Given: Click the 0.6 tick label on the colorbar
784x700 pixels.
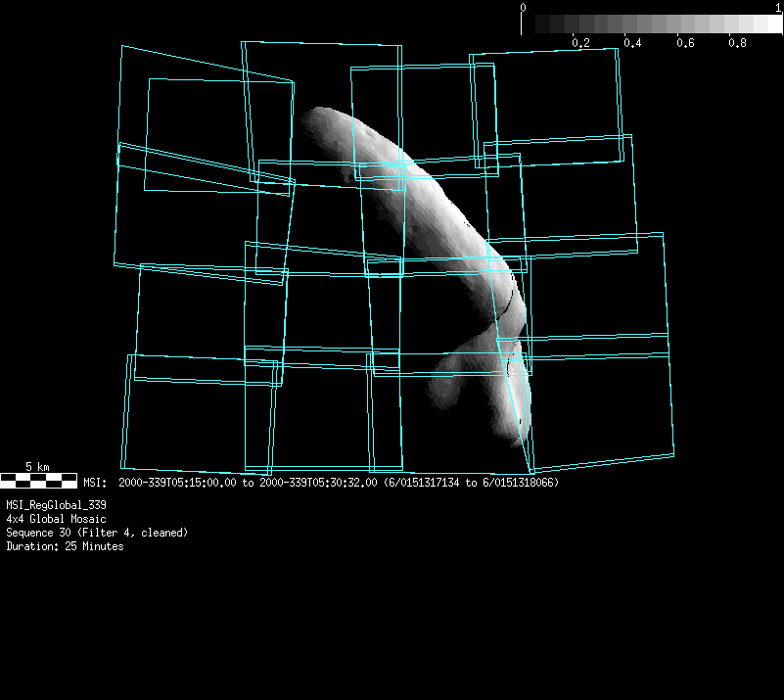Looking at the screenshot, I should [685, 44].
